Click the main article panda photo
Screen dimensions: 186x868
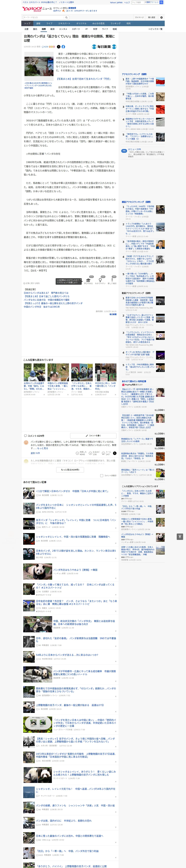pyautogui.click(x=39, y=67)
